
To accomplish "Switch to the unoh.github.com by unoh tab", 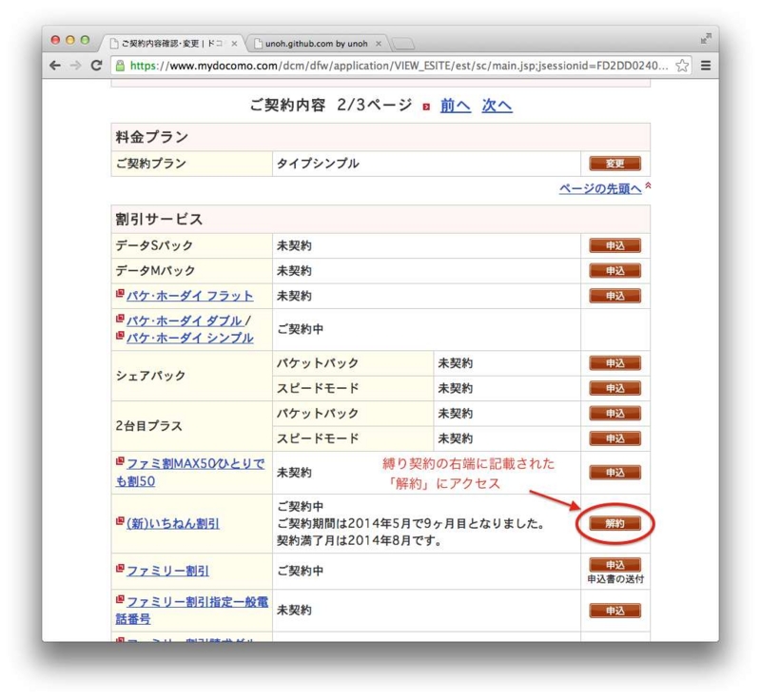I will point(316,44).
